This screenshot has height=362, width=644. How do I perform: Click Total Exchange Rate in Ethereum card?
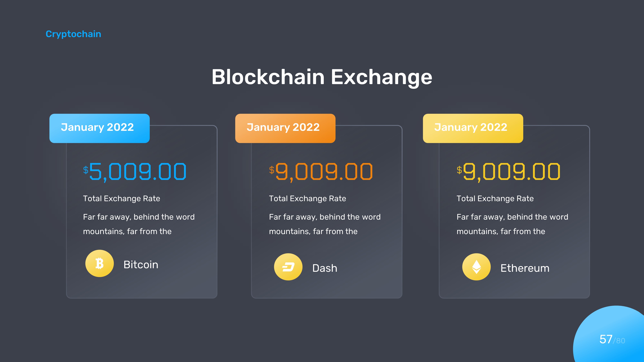point(495,198)
